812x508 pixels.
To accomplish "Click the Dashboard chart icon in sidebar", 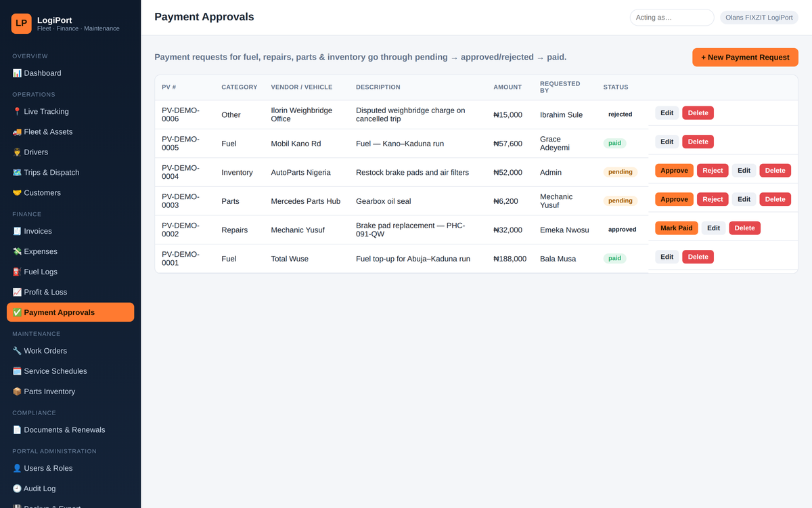I will pyautogui.click(x=17, y=73).
